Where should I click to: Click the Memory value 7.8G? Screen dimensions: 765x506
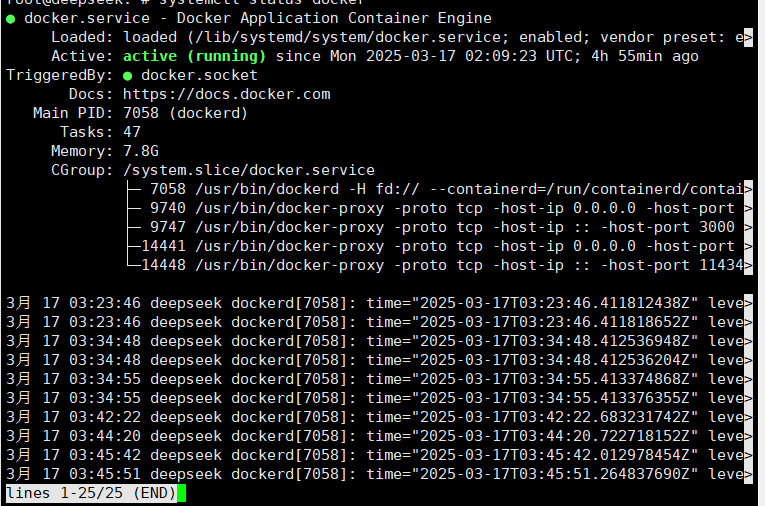point(141,151)
